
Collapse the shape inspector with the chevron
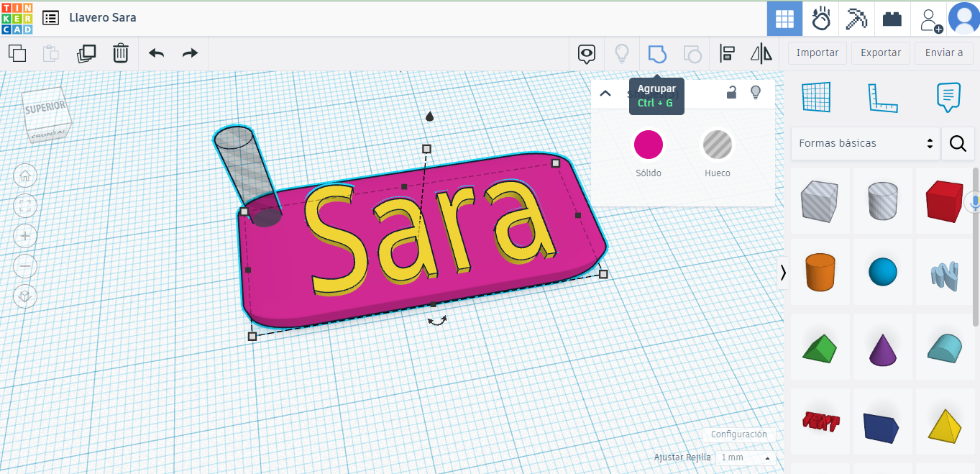[x=605, y=93]
